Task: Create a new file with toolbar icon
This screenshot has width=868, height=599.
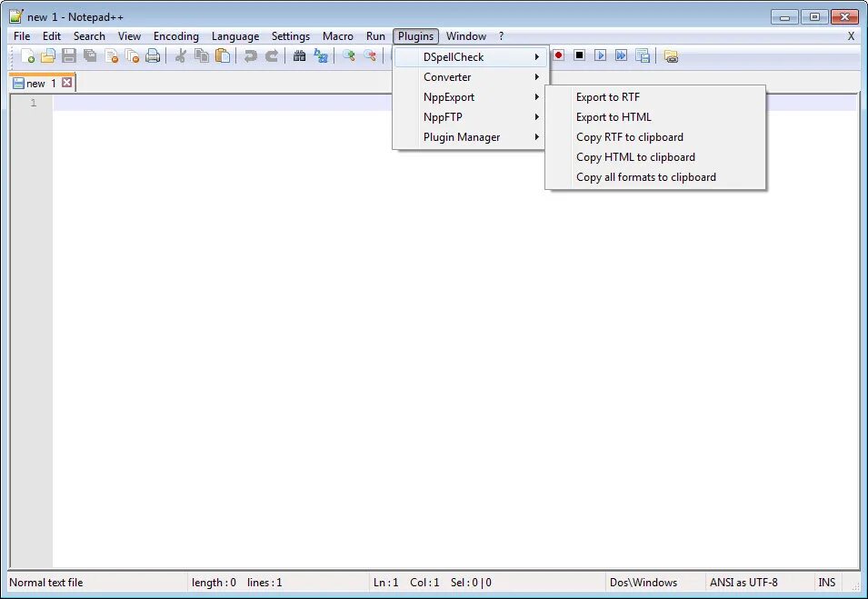Action: coord(27,56)
